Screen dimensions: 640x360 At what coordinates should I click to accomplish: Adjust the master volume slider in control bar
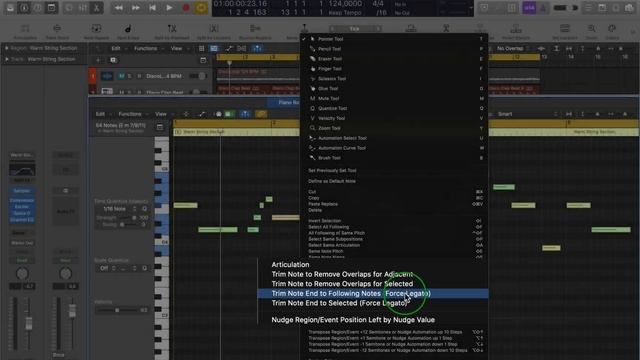click(567, 8)
